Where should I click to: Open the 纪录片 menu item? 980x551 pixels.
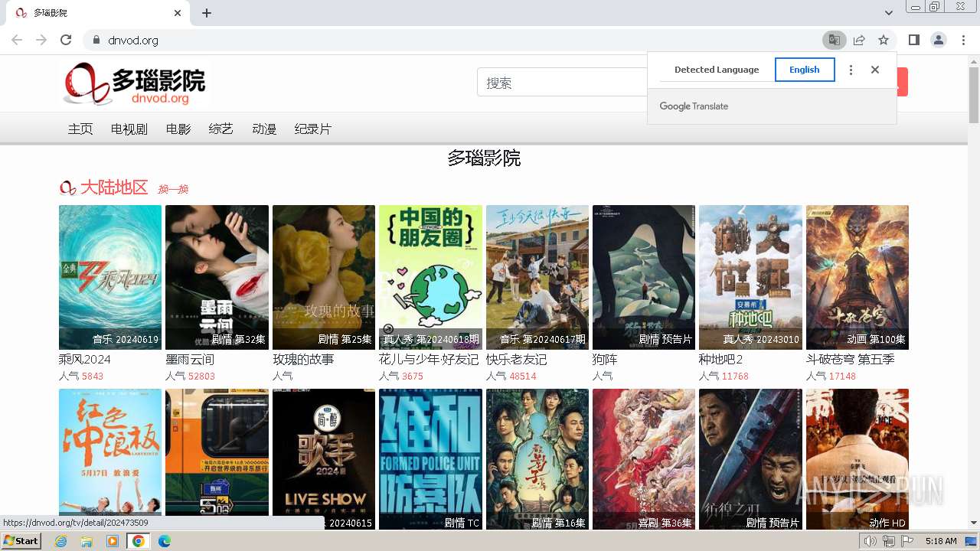tap(313, 129)
